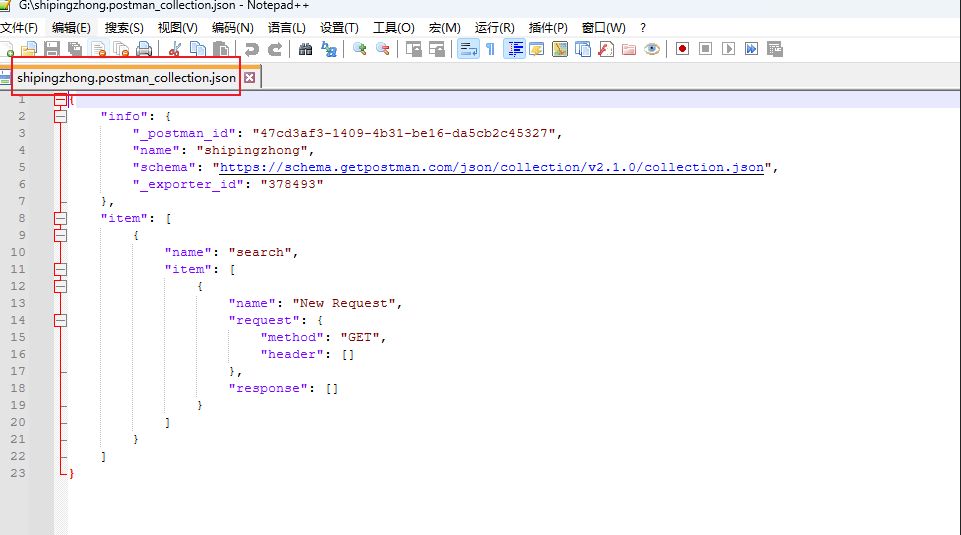Close the shipingzhong.postman_collection.json tab

(x=250, y=77)
